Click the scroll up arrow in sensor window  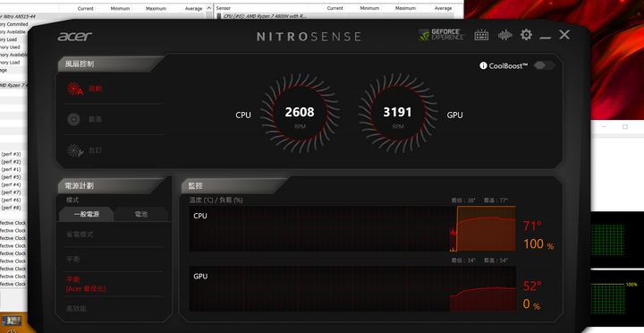coord(208,8)
